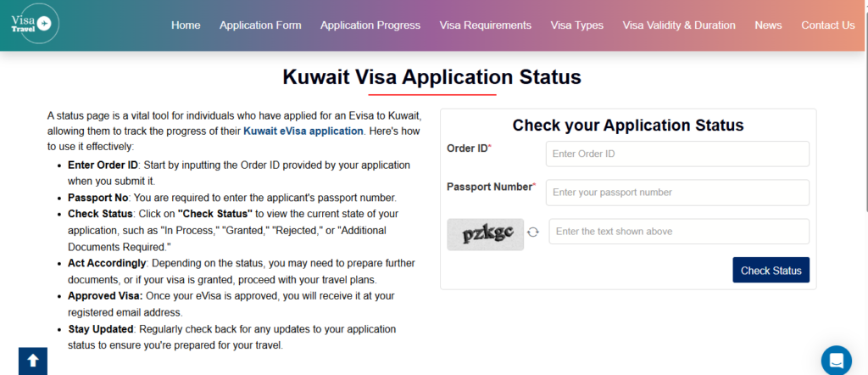Go to the Home page
This screenshot has height=375, width=868.
[186, 25]
